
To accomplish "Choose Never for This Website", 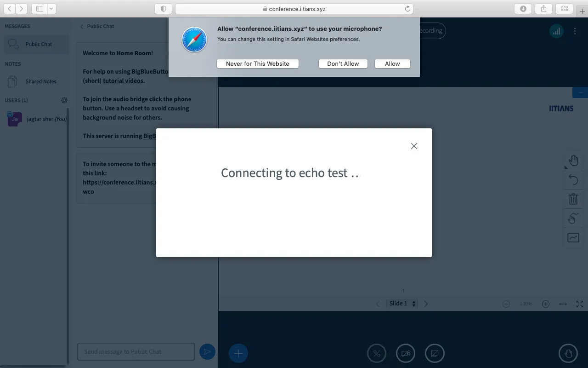I will point(257,63).
